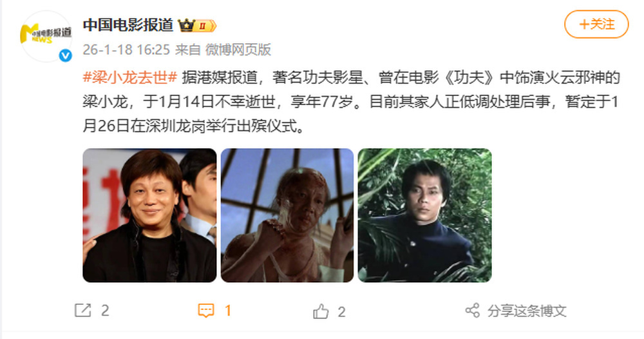Screen dimensions: 644x339
Task: Click the post body text about 梁小龙
Action: [351, 101]
